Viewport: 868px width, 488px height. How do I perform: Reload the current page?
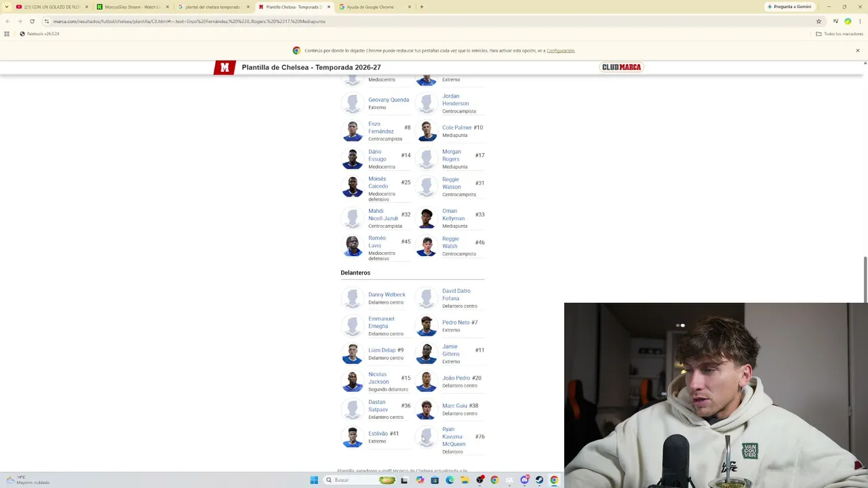[32, 21]
